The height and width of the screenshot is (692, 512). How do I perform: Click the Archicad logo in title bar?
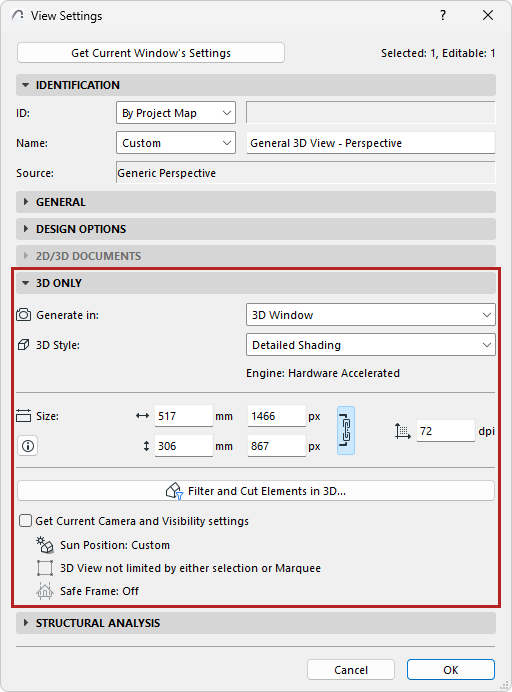coord(18,15)
